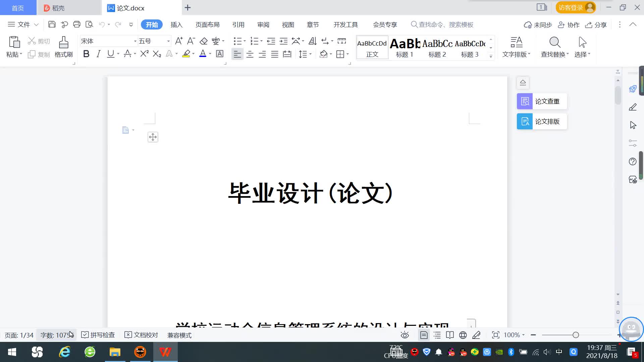
Task: Switch to web layout globe icon
Action: click(463, 335)
